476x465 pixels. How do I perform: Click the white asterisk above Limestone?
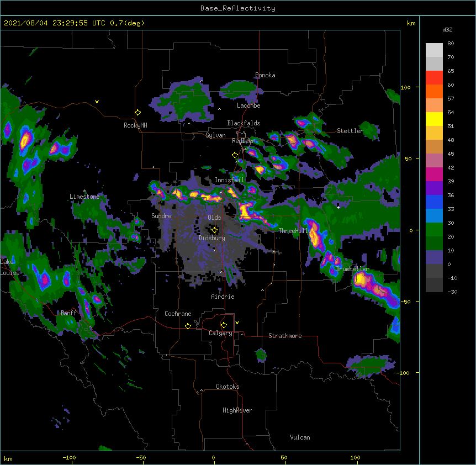click(x=84, y=191)
